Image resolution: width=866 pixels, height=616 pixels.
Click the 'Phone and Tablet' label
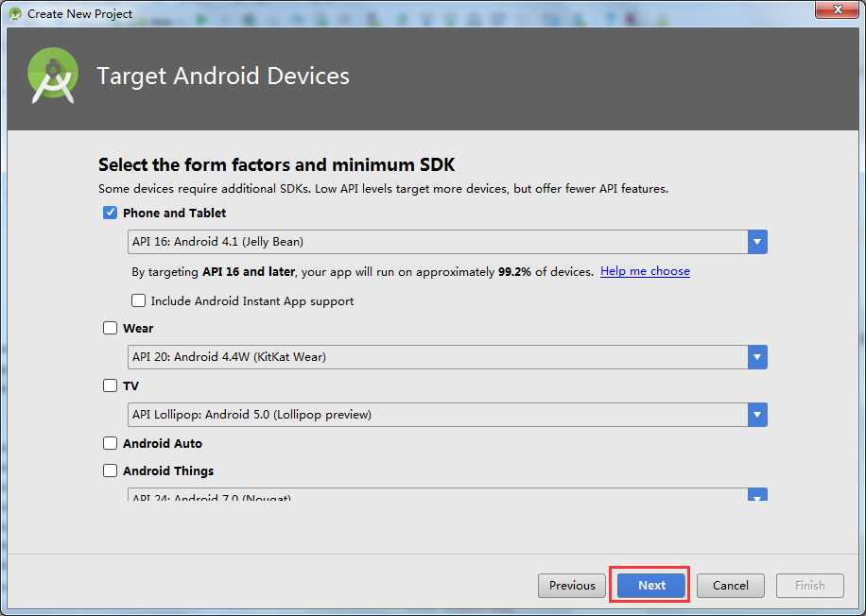click(175, 214)
